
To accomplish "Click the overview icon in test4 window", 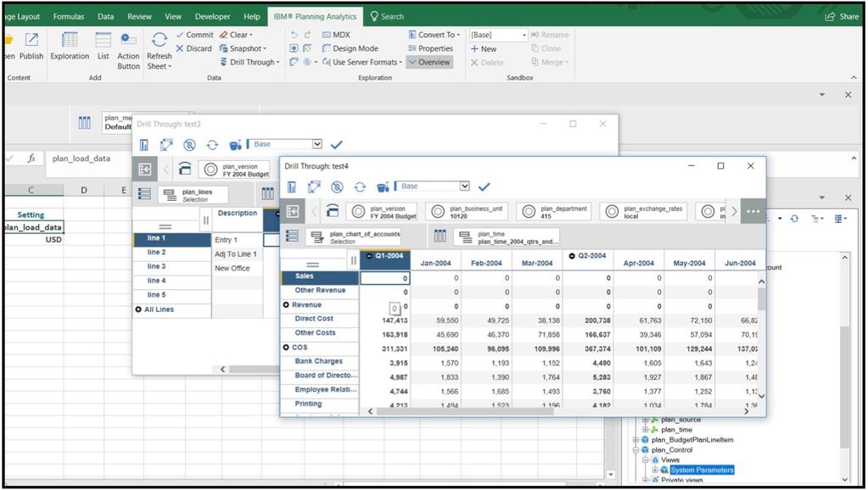I will 293,211.
